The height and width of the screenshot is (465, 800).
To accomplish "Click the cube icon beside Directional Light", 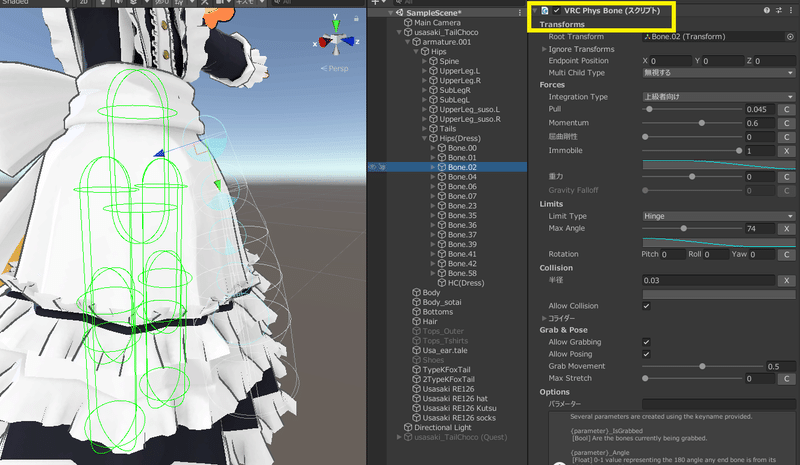I will point(408,427).
